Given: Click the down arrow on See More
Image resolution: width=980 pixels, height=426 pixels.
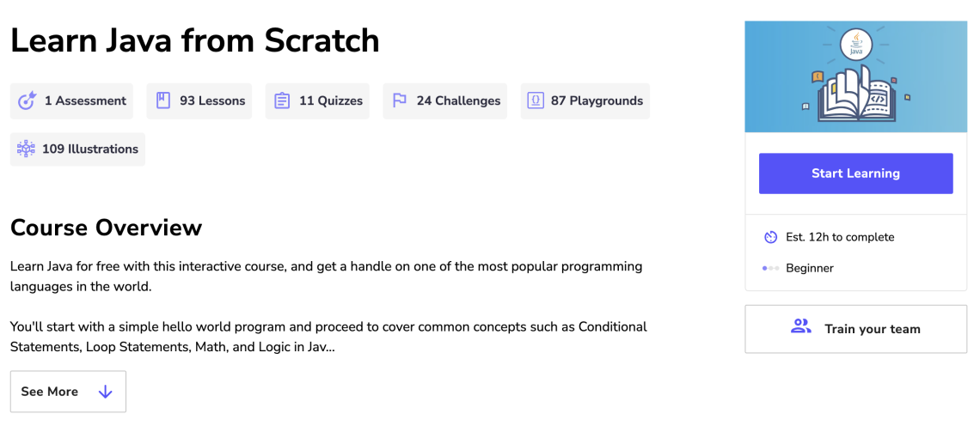Looking at the screenshot, I should [x=106, y=392].
